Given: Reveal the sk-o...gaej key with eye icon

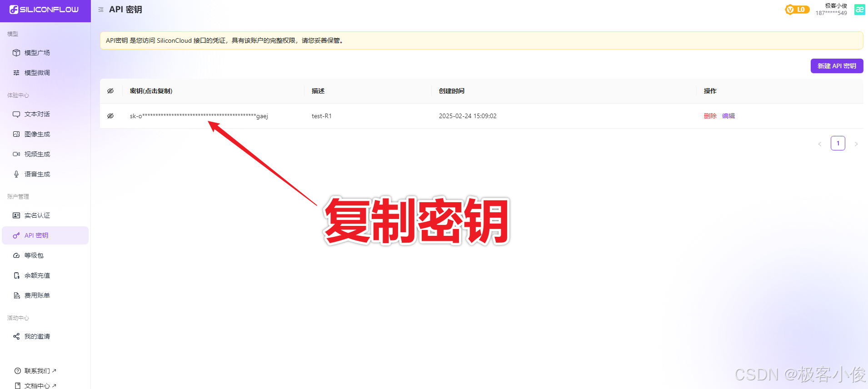Looking at the screenshot, I should pyautogui.click(x=110, y=116).
